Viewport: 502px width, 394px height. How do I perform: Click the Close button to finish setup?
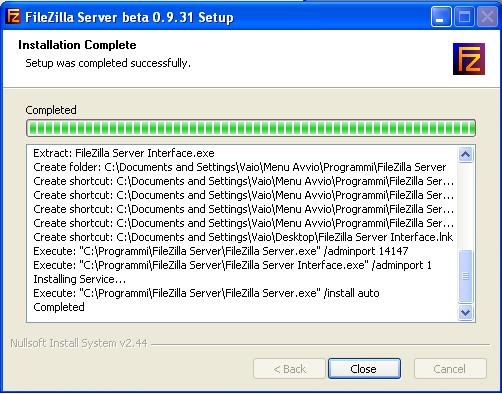(364, 369)
